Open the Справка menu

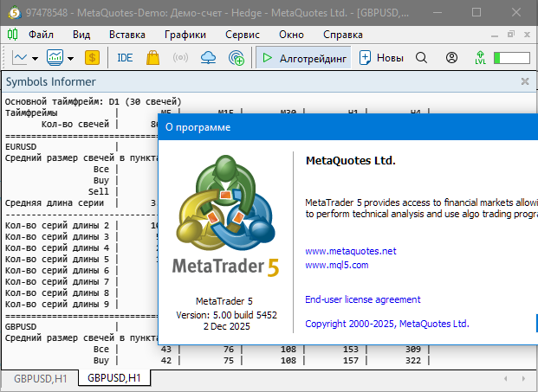coord(343,35)
